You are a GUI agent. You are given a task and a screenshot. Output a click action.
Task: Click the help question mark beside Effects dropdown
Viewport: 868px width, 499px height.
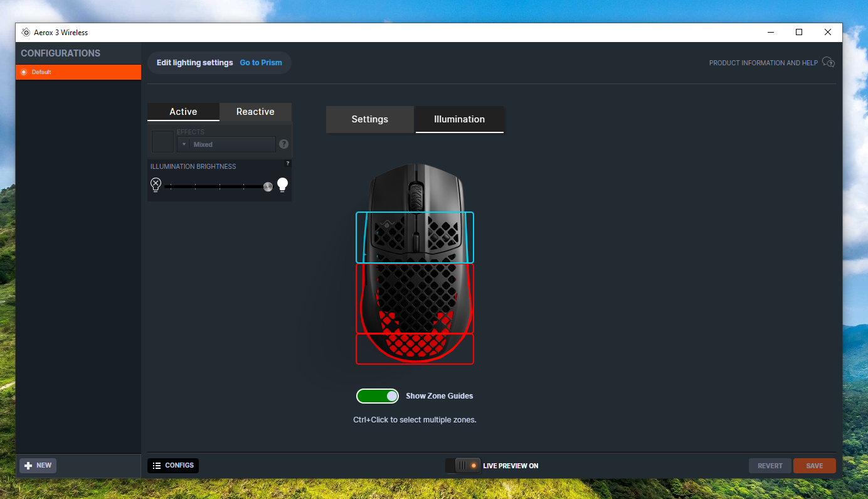coord(283,144)
